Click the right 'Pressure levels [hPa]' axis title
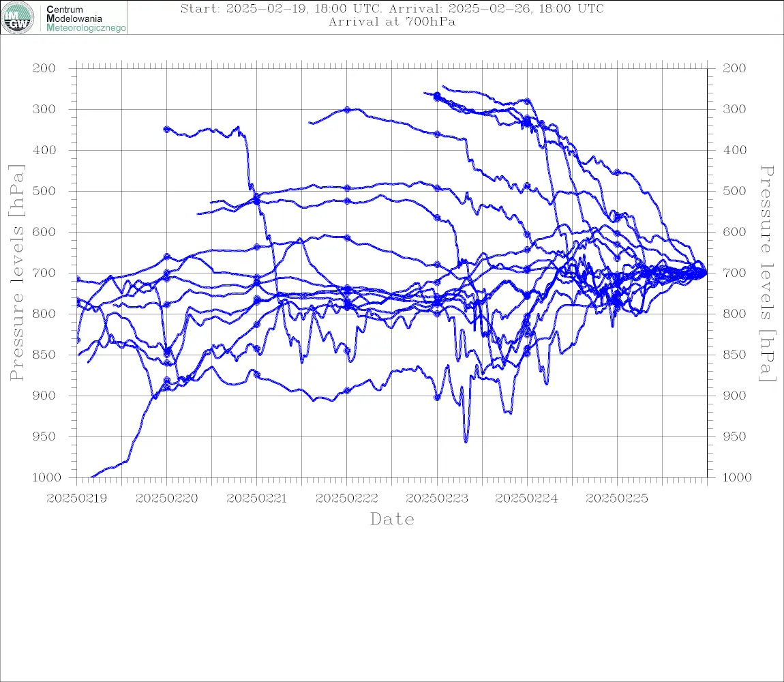The image size is (784, 682). coord(767,273)
